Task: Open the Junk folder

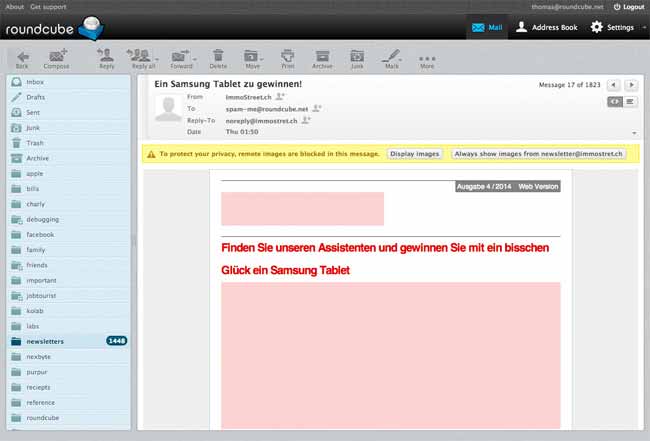Action: (68, 128)
